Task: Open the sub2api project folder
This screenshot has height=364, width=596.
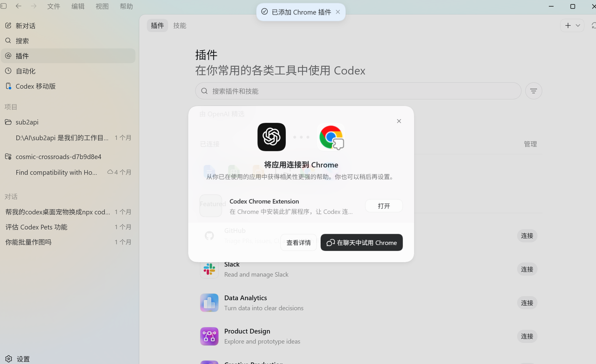Action: point(68,122)
